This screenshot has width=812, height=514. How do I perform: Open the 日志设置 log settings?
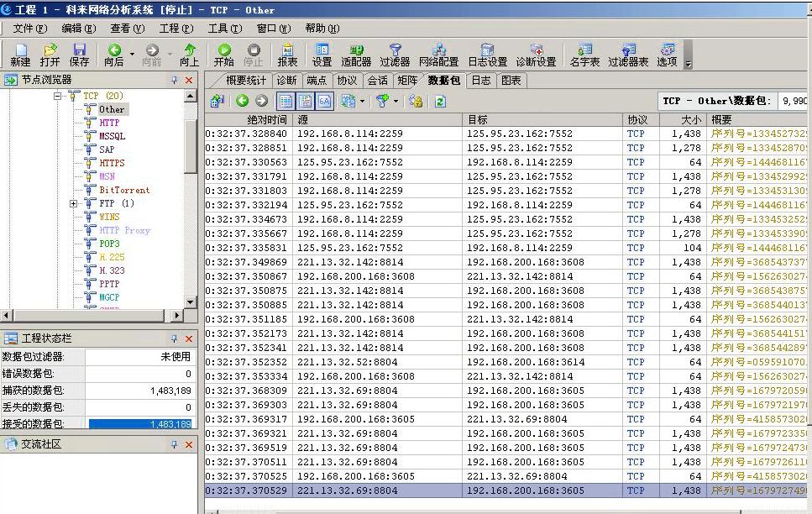(x=487, y=55)
